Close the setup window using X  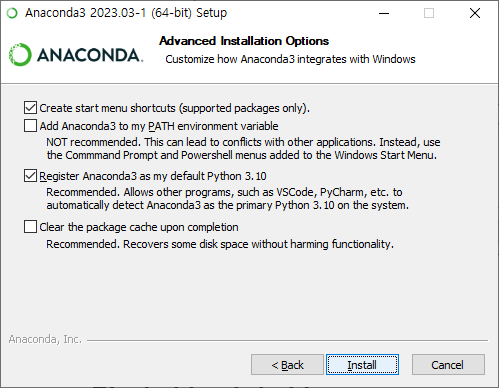[475, 13]
